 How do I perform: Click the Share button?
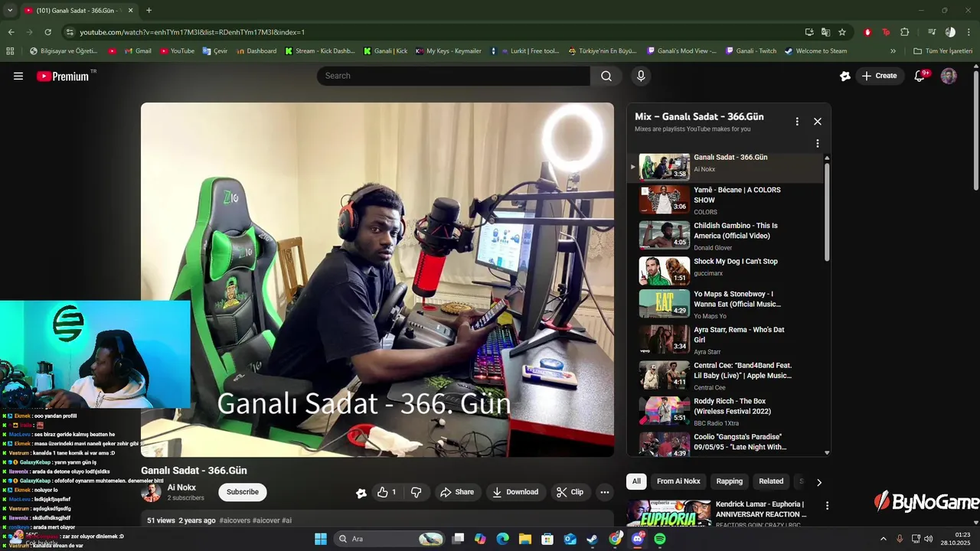pyautogui.click(x=456, y=492)
